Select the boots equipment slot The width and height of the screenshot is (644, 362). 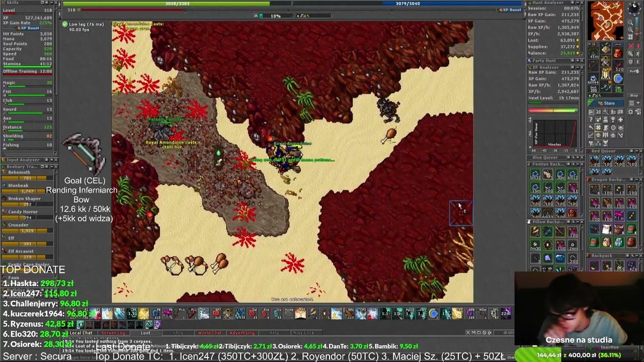pos(606,87)
